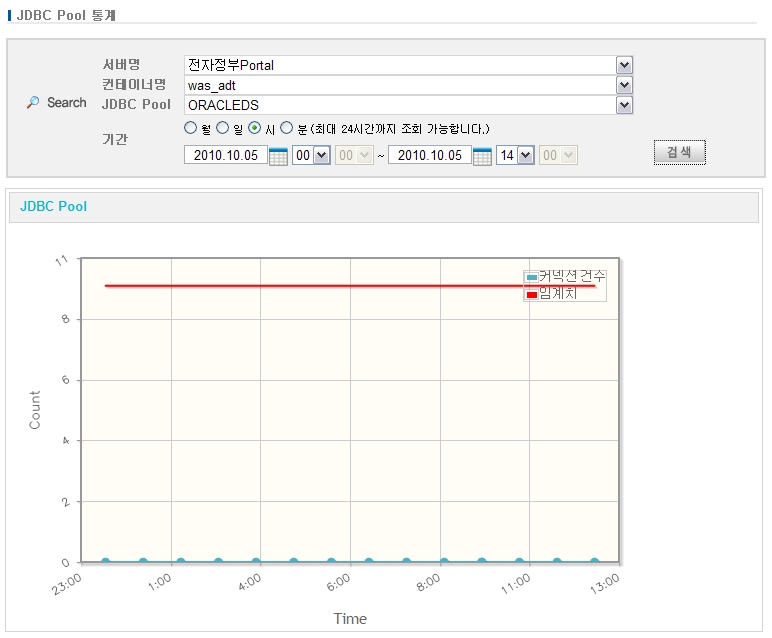
Task: Select the 월 (month) period radio button
Action: tap(191, 128)
